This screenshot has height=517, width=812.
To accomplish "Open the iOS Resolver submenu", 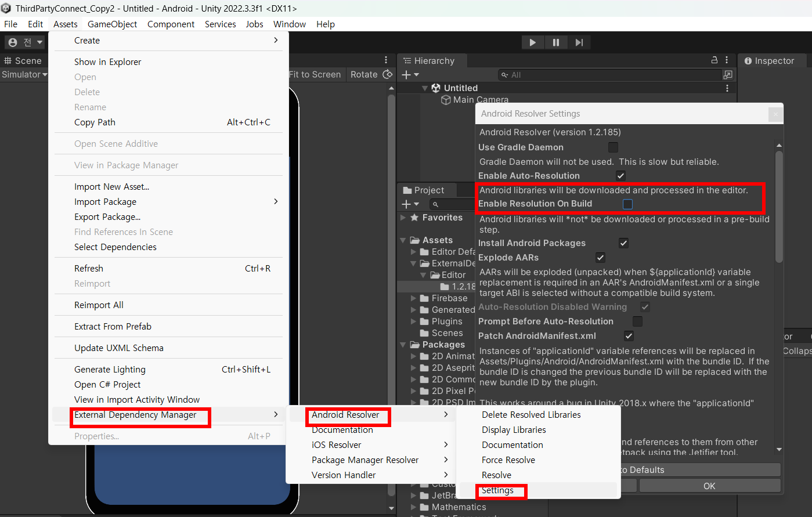I will coord(371,445).
